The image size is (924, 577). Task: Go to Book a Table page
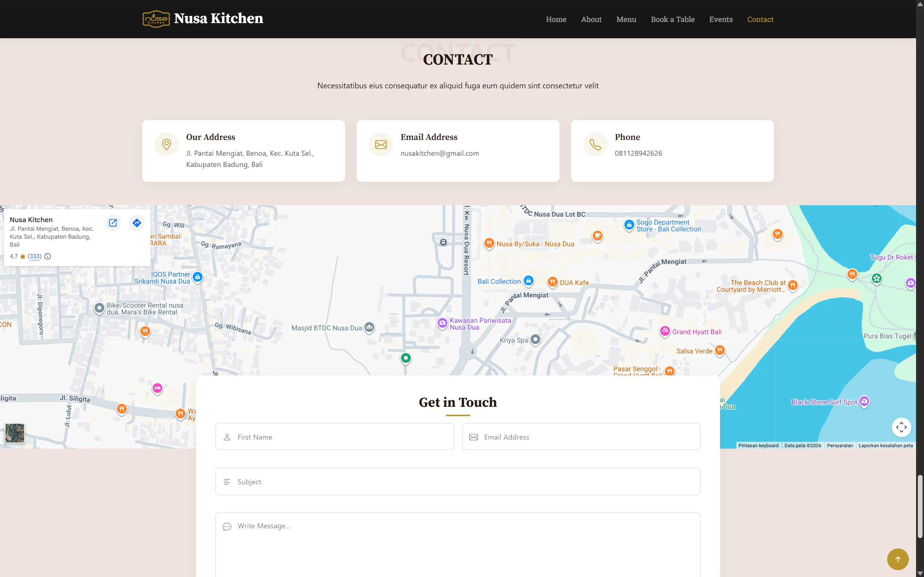pyautogui.click(x=672, y=19)
